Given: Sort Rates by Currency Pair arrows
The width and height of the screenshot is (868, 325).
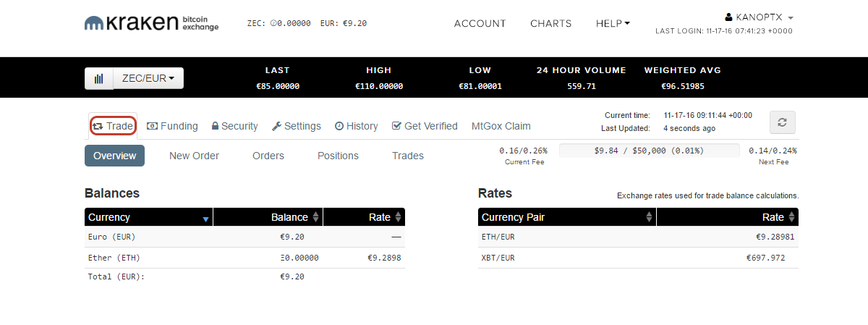Looking at the screenshot, I should point(650,217).
